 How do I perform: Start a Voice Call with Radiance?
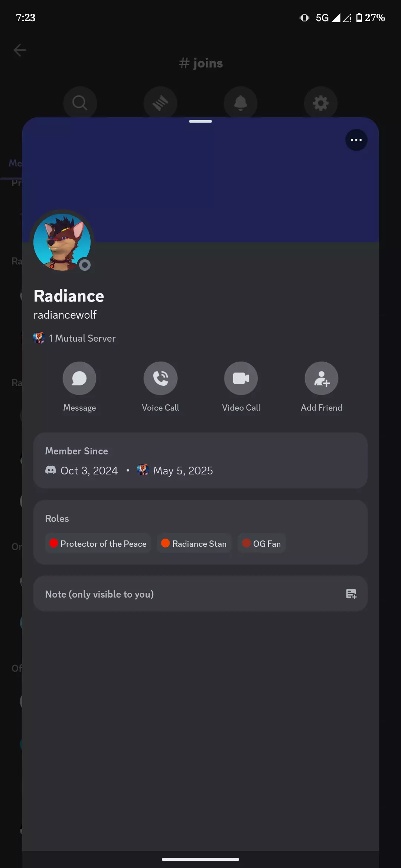point(160,378)
